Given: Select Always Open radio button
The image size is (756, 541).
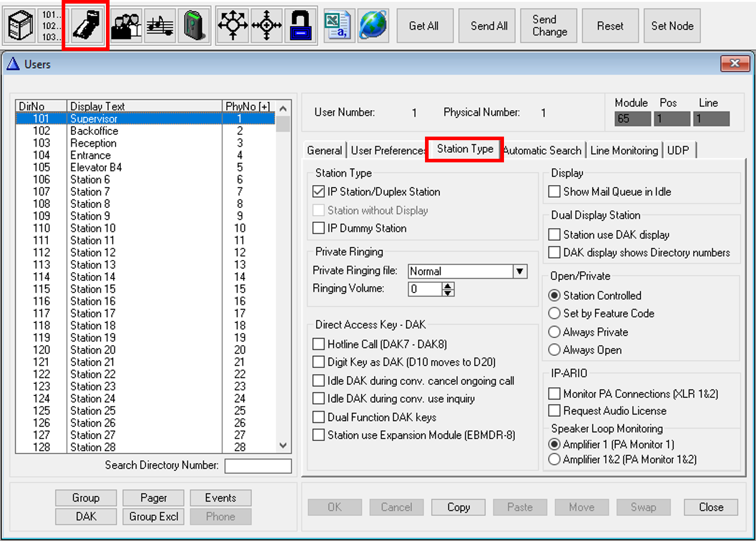Looking at the screenshot, I should 554,350.
